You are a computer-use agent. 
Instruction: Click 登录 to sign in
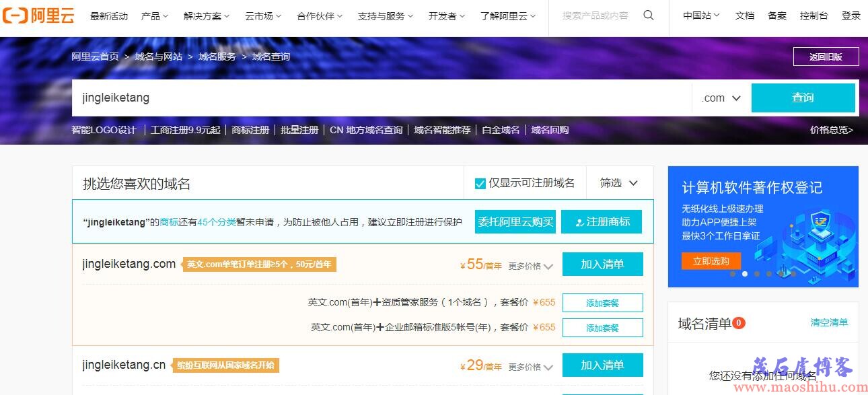(851, 15)
